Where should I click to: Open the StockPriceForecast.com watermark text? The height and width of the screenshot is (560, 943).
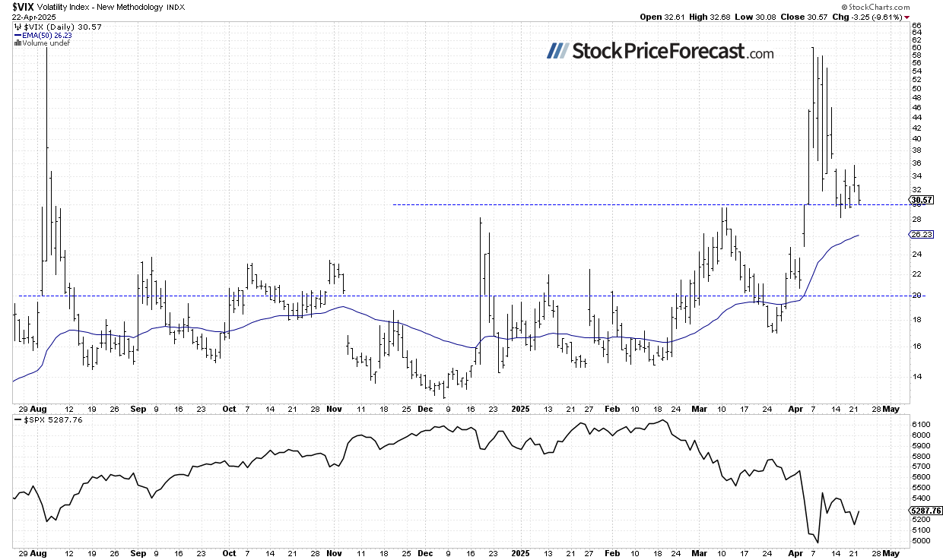pyautogui.click(x=672, y=52)
